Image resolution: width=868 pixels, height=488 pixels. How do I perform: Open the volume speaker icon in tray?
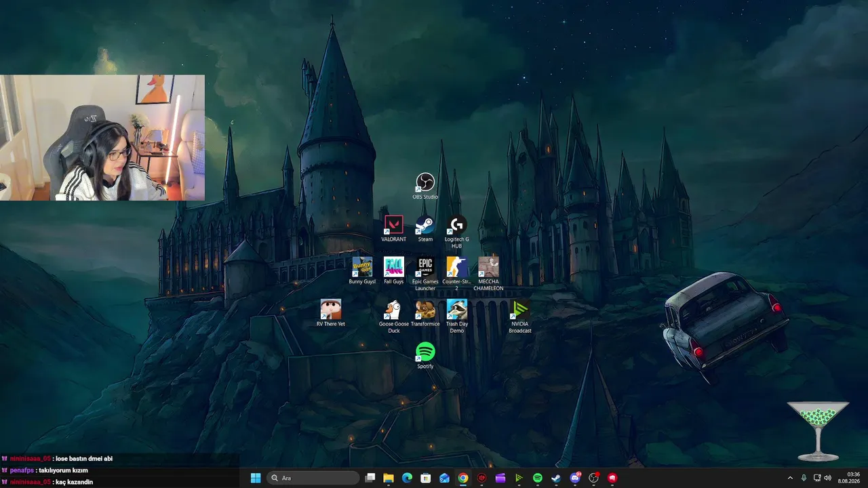point(827,478)
